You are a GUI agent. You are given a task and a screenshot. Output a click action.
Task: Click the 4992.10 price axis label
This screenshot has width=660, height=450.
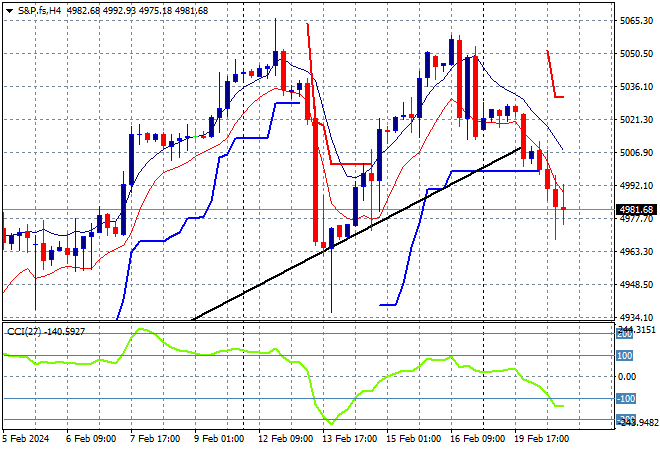[636, 186]
